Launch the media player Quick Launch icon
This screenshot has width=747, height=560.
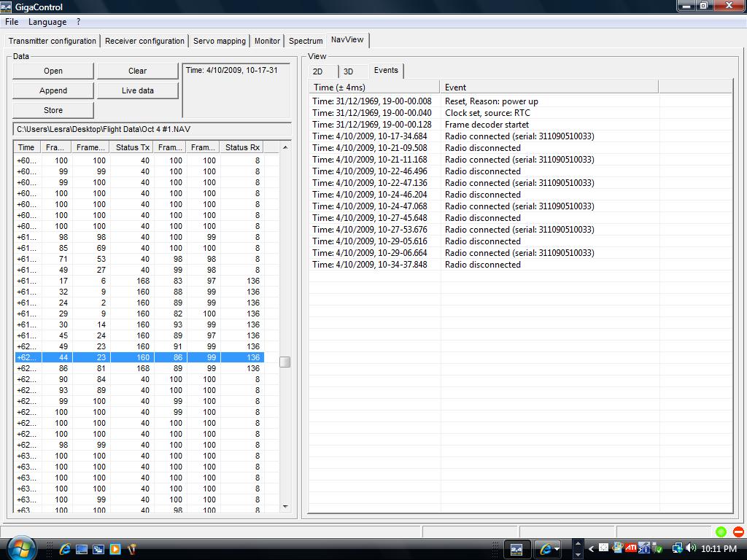click(115, 549)
